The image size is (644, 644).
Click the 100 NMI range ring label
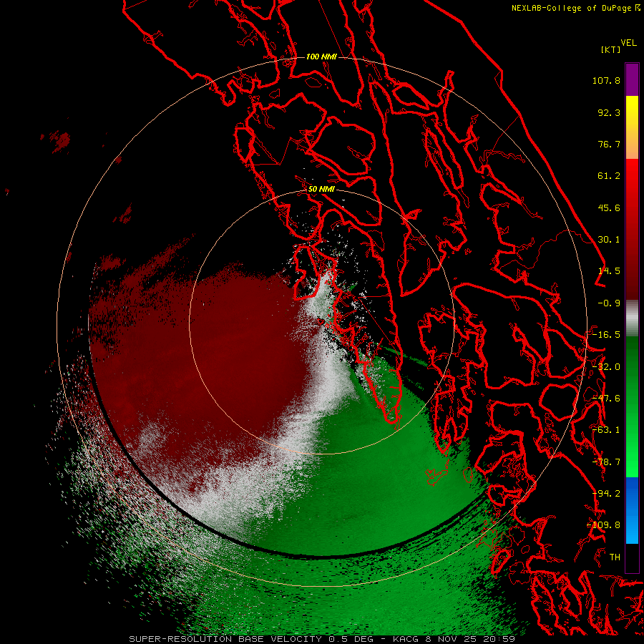(x=321, y=57)
